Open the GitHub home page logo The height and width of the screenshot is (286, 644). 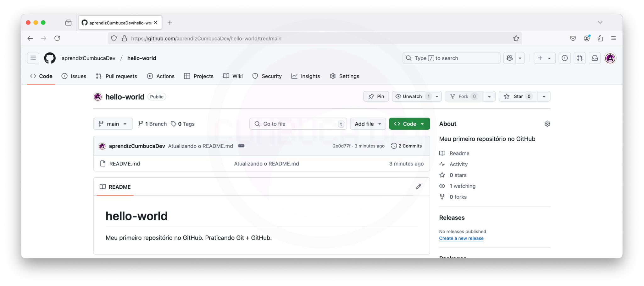tap(49, 58)
